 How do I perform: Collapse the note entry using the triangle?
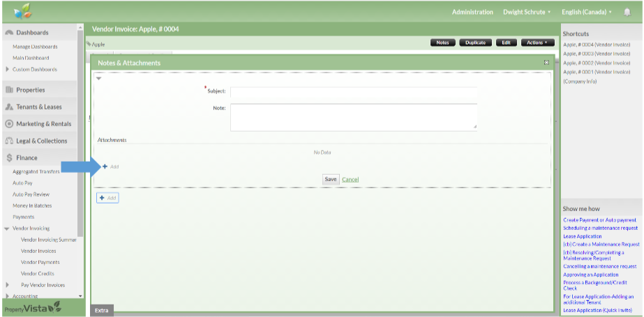tap(99, 78)
